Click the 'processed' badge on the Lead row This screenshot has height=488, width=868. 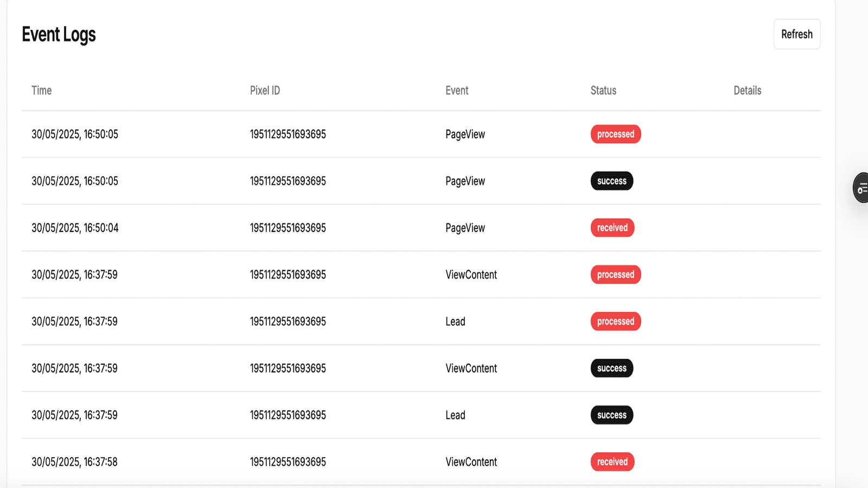coord(615,321)
